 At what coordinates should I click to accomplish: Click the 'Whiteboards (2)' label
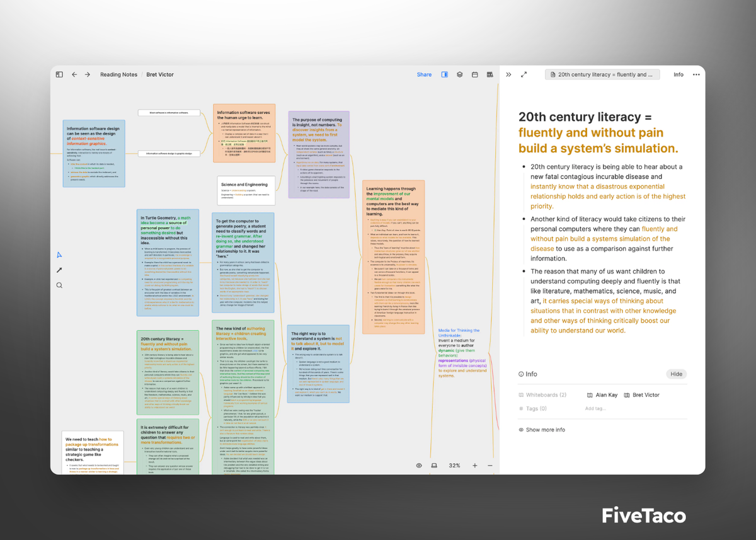tap(542, 395)
